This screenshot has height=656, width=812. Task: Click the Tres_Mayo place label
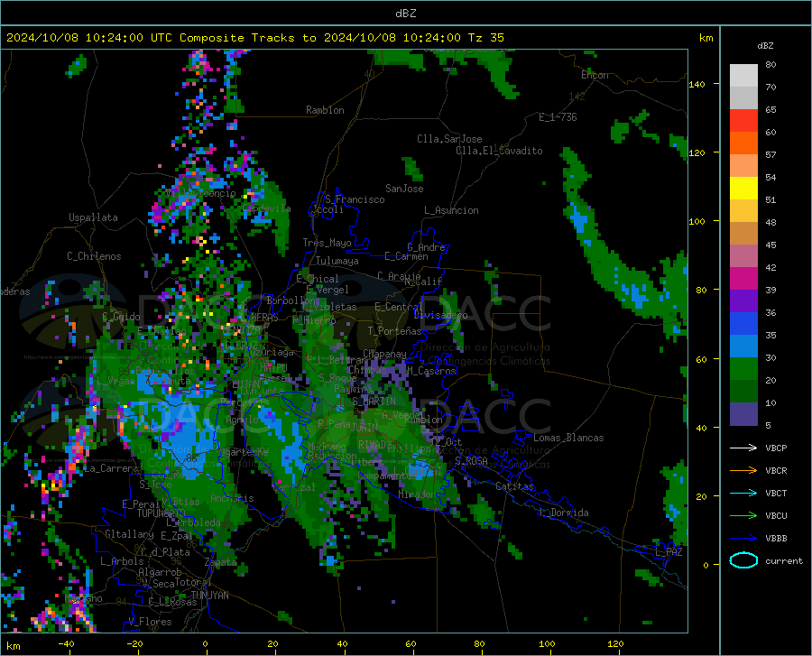pos(327,243)
